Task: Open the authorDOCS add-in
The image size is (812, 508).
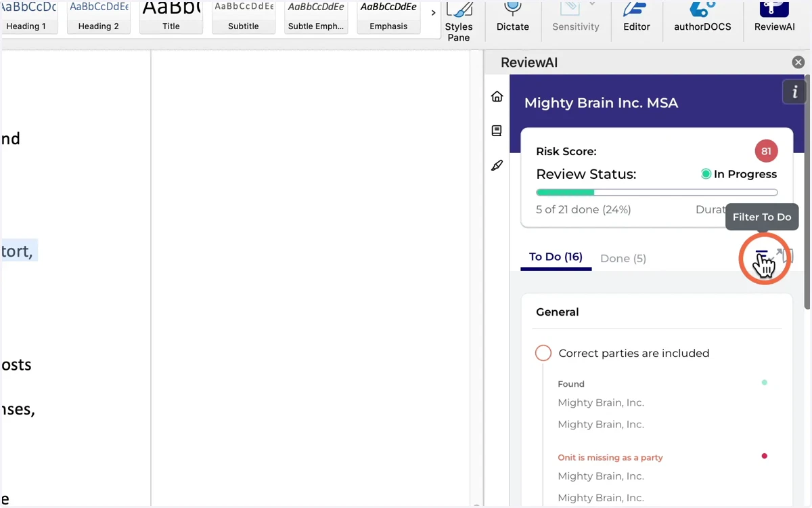Action: click(x=702, y=18)
